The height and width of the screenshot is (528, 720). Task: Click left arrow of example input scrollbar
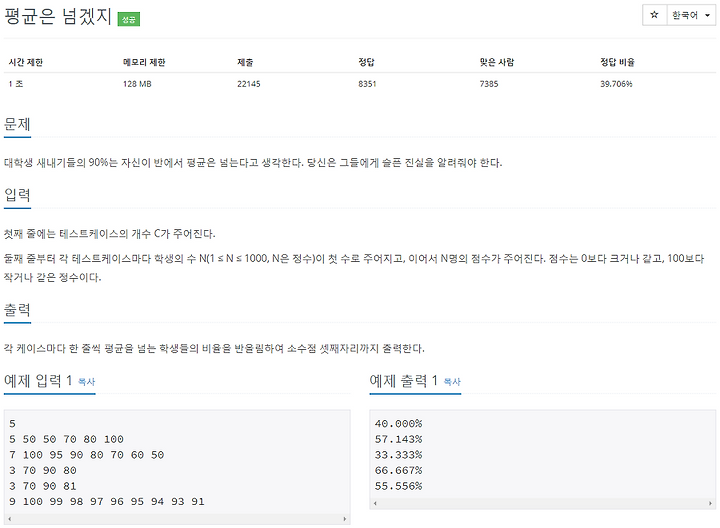point(10,519)
